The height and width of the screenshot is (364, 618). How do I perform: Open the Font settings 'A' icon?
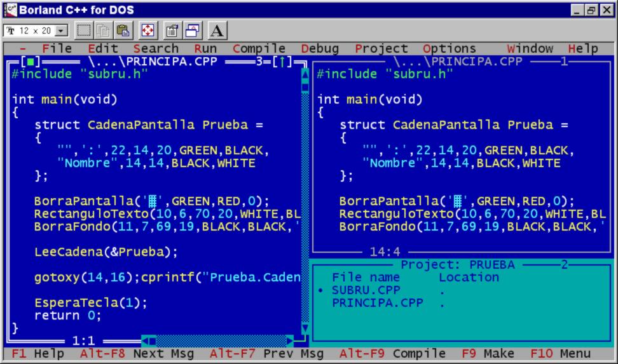point(217,30)
